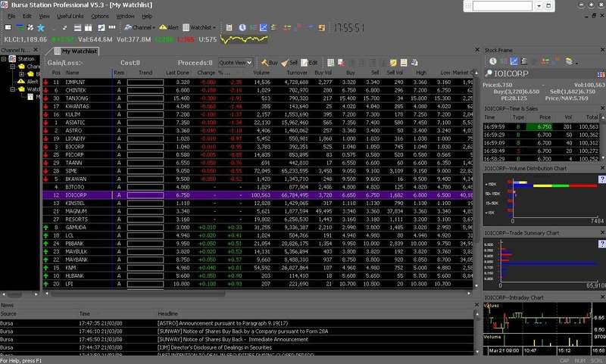Click the KLCI mini intraday chart in the ticker bar
Screen dimensions: 606x364
click(244, 39)
